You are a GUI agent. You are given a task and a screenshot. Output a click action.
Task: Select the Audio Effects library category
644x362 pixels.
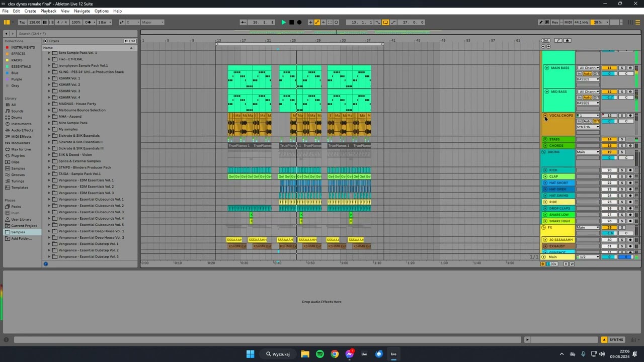pyautogui.click(x=22, y=130)
